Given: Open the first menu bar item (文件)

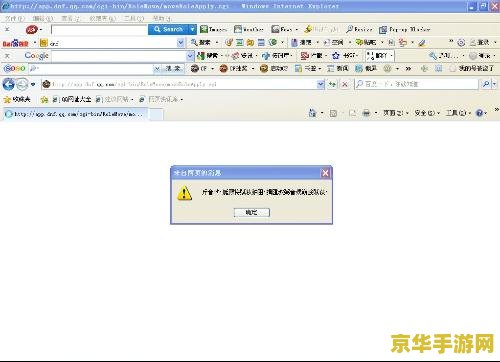Looking at the screenshot, I should (15, 18).
